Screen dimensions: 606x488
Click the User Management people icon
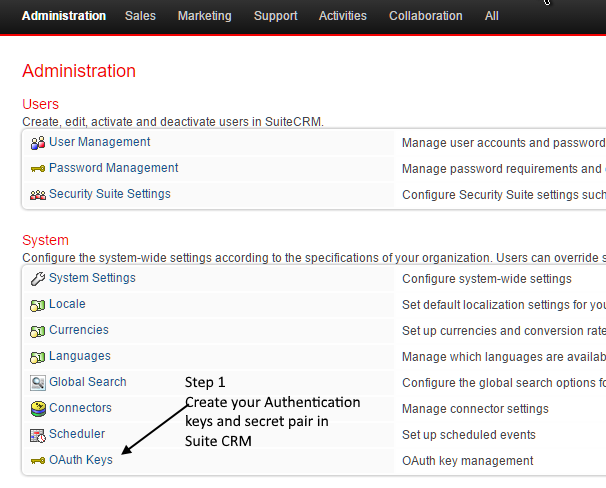click(x=37, y=143)
